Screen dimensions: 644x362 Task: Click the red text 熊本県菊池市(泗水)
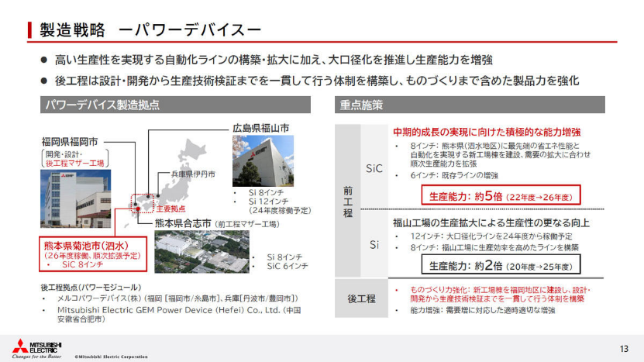pos(86,246)
